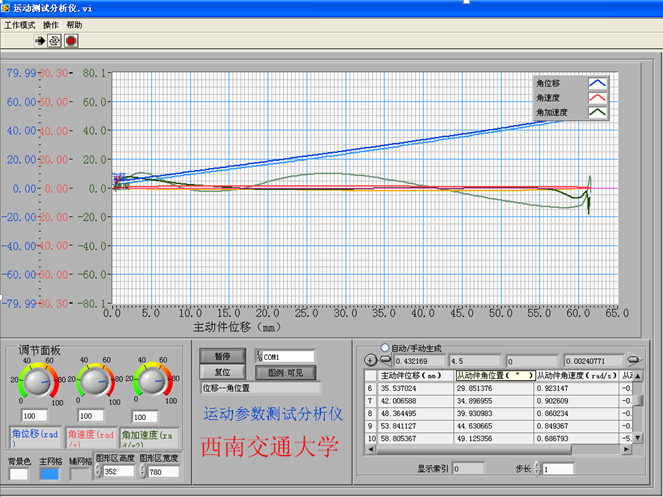The image size is (663, 497).
Task: Click the 角加速度 scale knob dial
Action: click(152, 381)
